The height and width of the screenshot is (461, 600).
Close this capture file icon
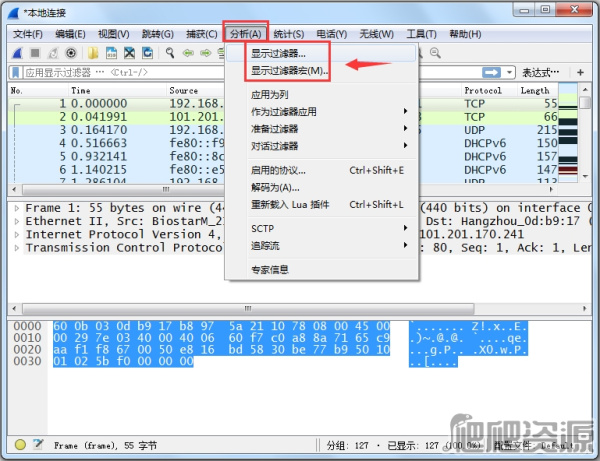(x=129, y=53)
